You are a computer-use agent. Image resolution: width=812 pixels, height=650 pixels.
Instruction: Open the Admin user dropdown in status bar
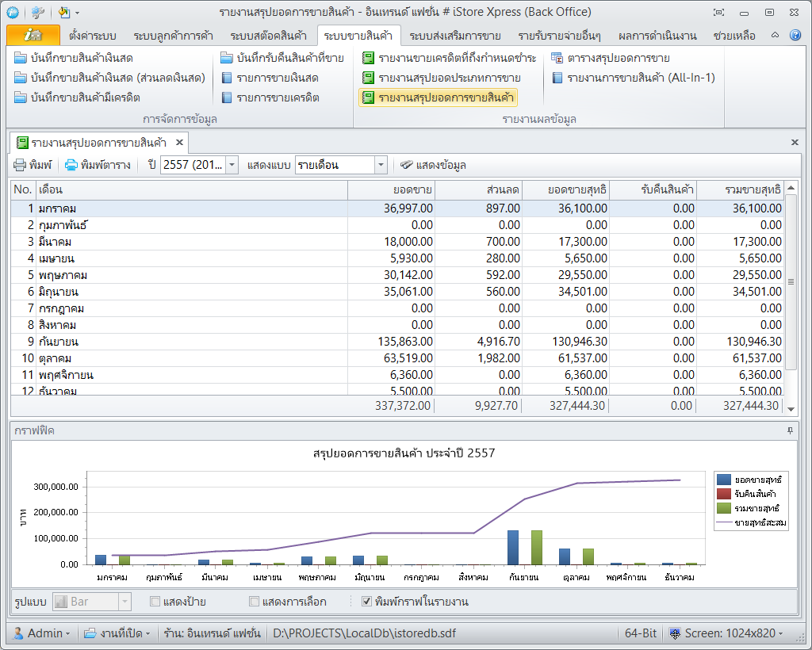41,633
